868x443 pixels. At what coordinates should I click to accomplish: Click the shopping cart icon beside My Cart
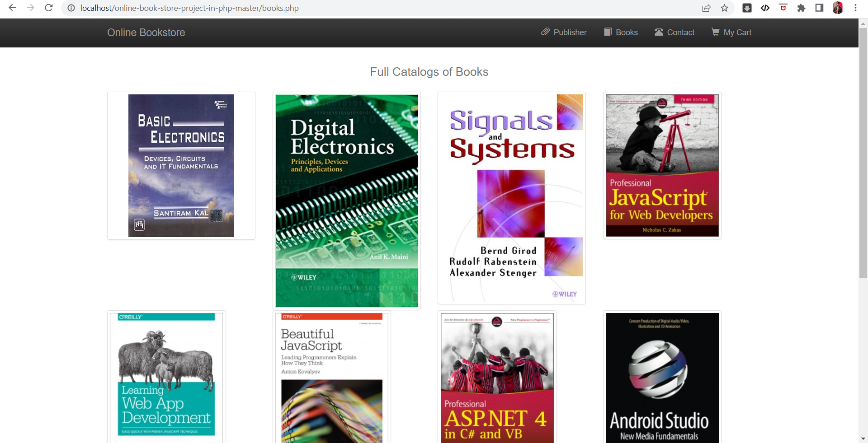[716, 32]
